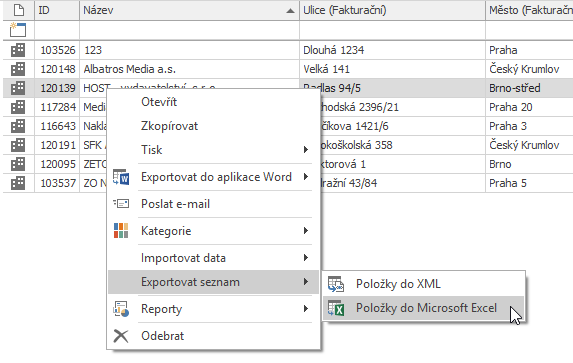Select the street cell Dlouhá 1234

[x=392, y=50]
